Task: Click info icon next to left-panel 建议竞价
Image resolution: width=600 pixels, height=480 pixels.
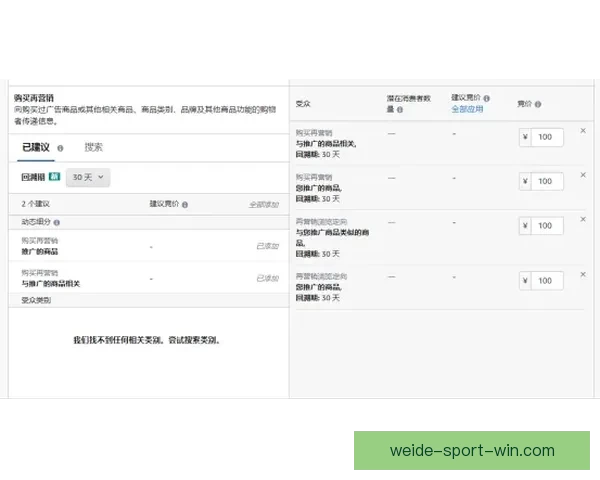Action: pyautogui.click(x=185, y=204)
